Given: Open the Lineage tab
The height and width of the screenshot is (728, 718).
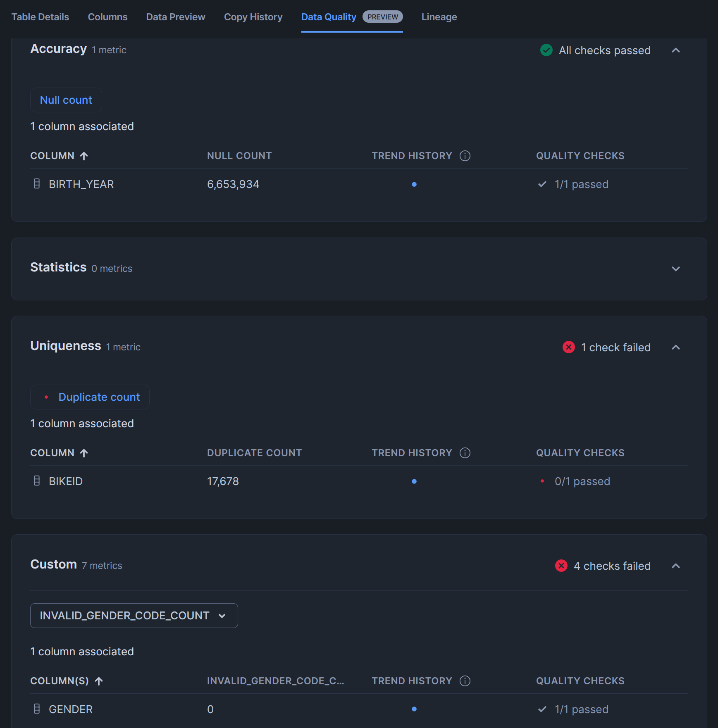Looking at the screenshot, I should pyautogui.click(x=439, y=17).
